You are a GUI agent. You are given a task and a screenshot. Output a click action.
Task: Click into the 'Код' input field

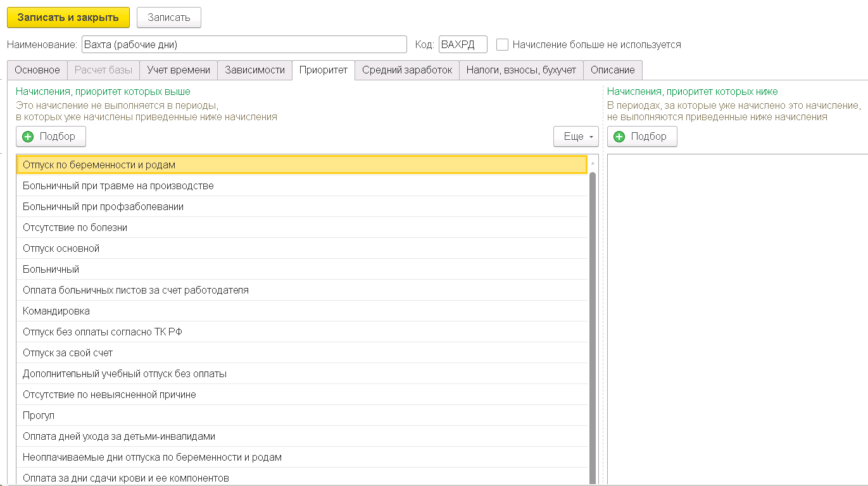click(463, 44)
